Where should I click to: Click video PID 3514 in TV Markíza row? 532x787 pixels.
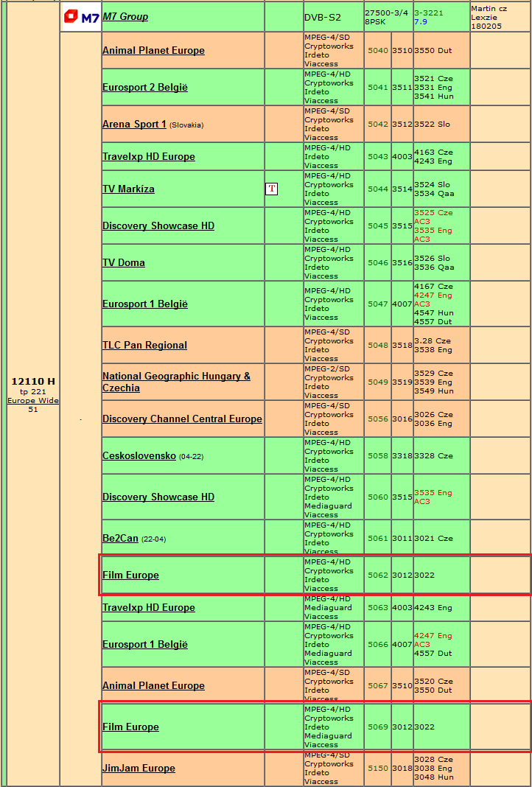pyautogui.click(x=402, y=189)
